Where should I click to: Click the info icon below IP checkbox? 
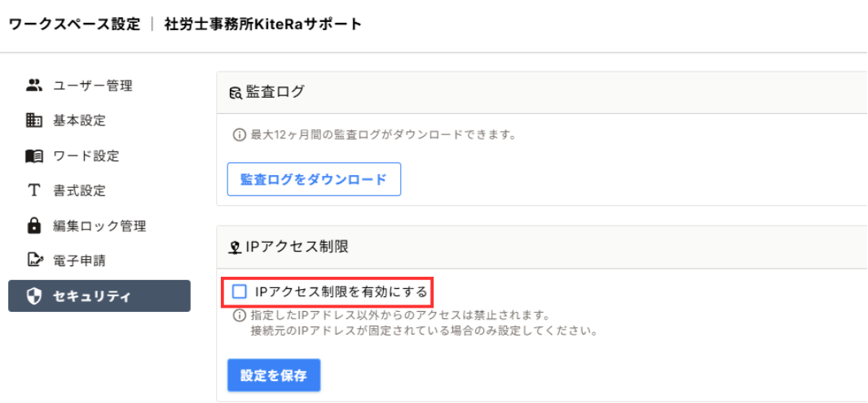coord(240,316)
